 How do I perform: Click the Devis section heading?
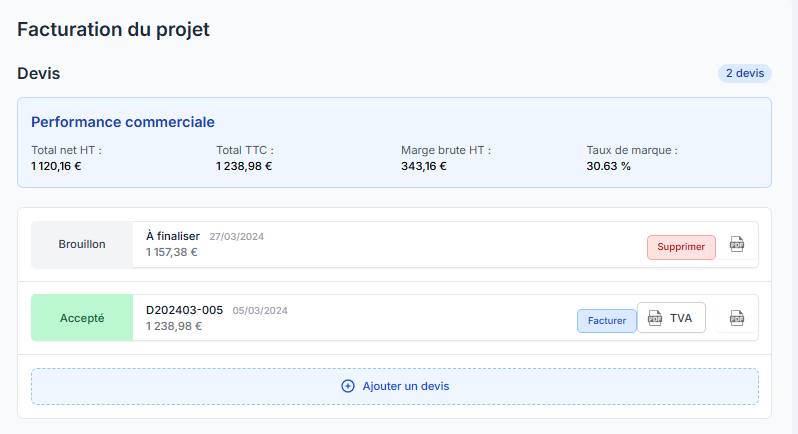pos(39,73)
